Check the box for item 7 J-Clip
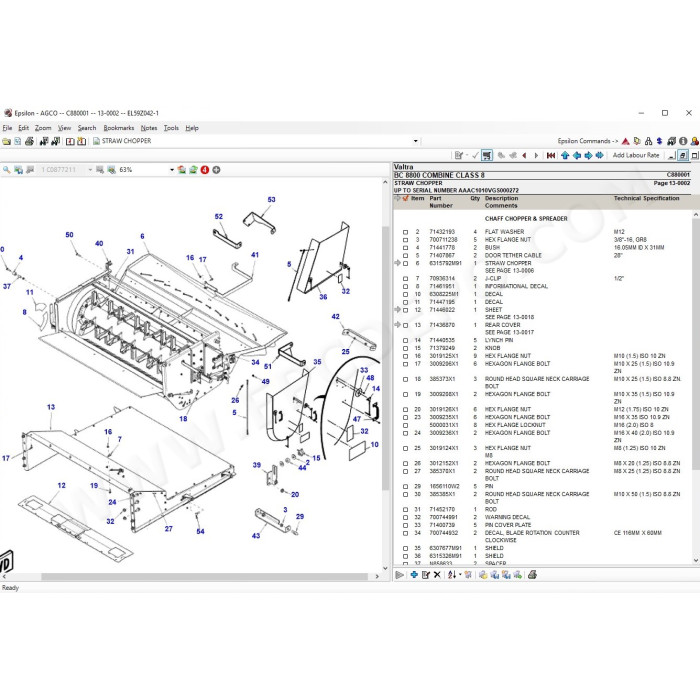 pos(405,279)
